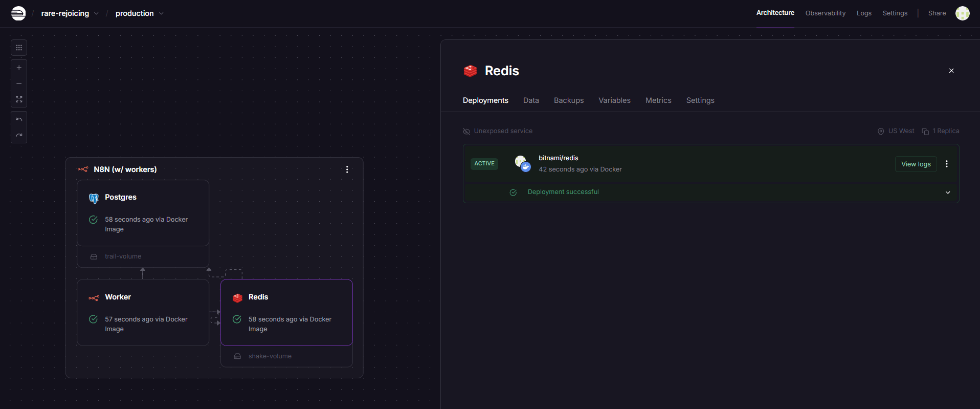
Task: Open the Variables tab
Action: 614,100
